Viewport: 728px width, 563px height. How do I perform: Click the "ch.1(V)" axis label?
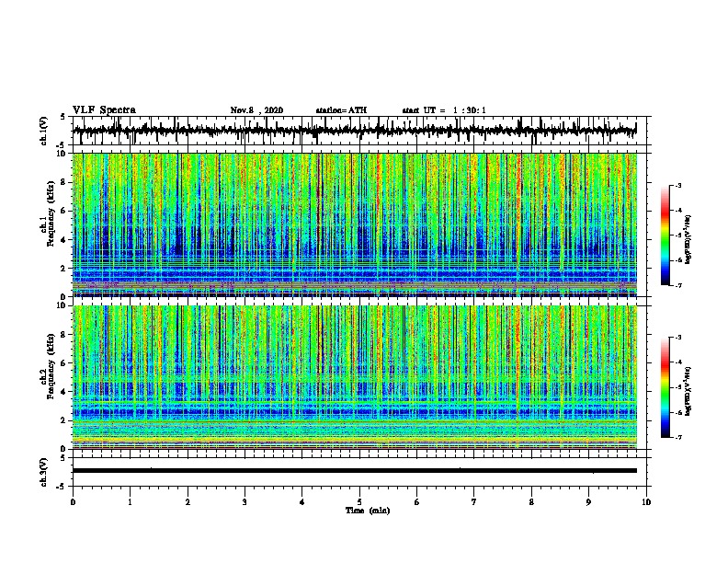click(x=44, y=131)
